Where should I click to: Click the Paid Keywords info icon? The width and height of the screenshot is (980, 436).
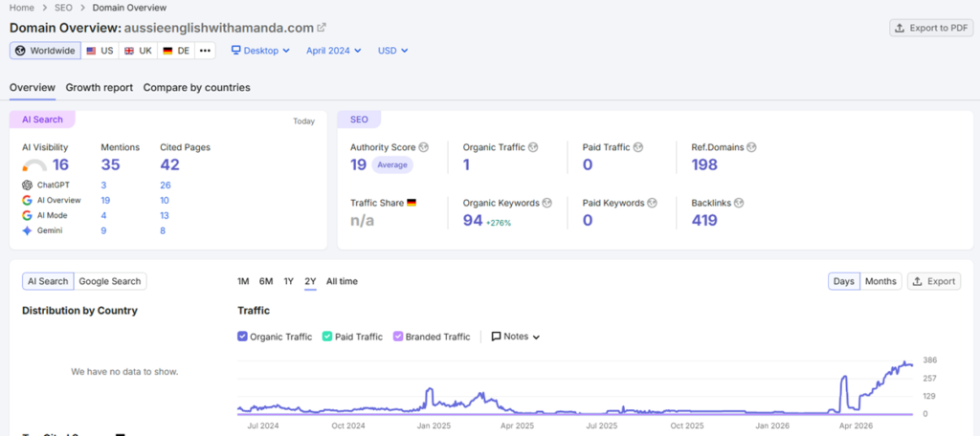[x=652, y=203]
